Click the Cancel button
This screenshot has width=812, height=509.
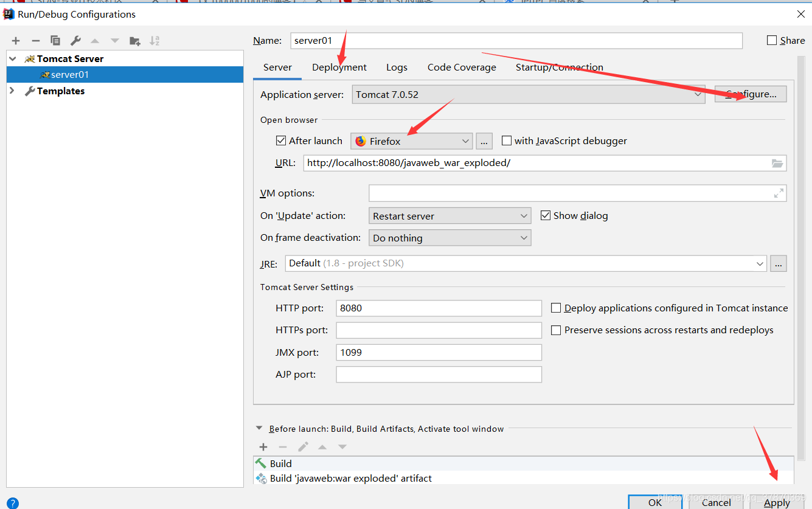point(717,502)
